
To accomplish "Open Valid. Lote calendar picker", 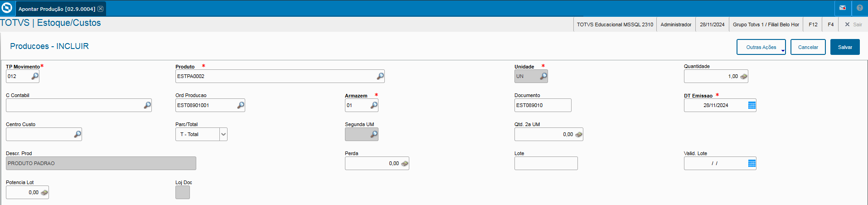I will coord(752,163).
